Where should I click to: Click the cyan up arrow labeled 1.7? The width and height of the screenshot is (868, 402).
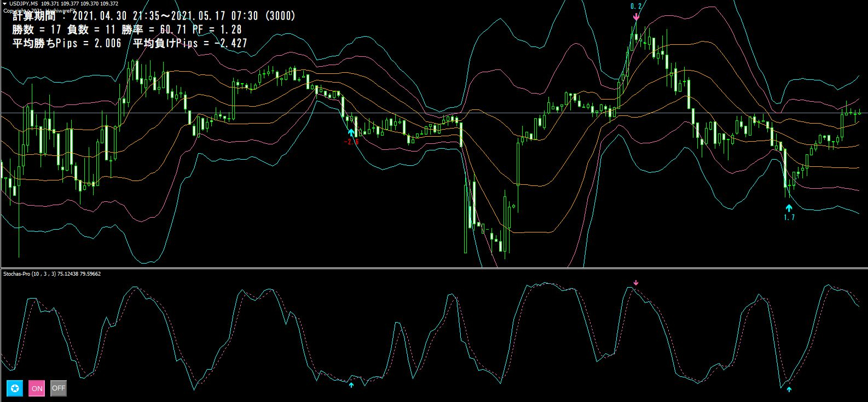pos(789,208)
